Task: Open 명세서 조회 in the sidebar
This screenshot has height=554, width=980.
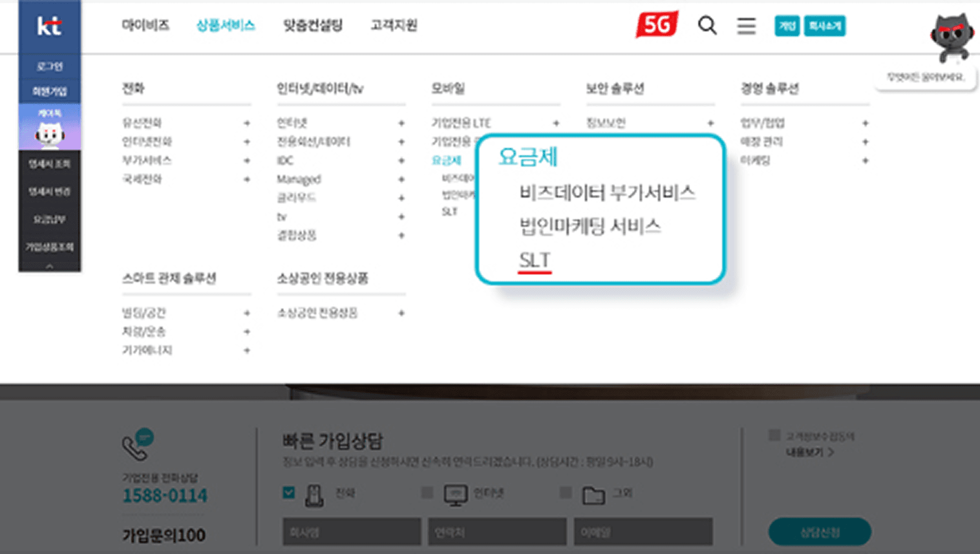Action: click(50, 164)
